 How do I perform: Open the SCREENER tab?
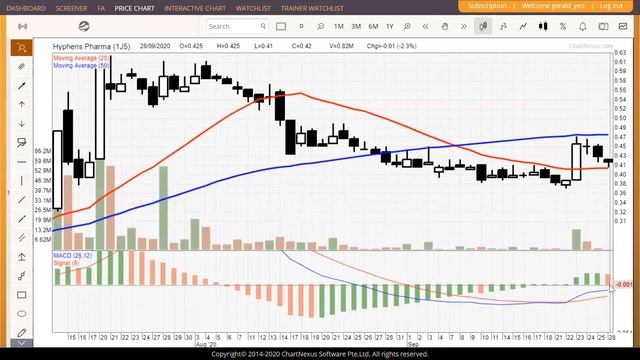71,8
